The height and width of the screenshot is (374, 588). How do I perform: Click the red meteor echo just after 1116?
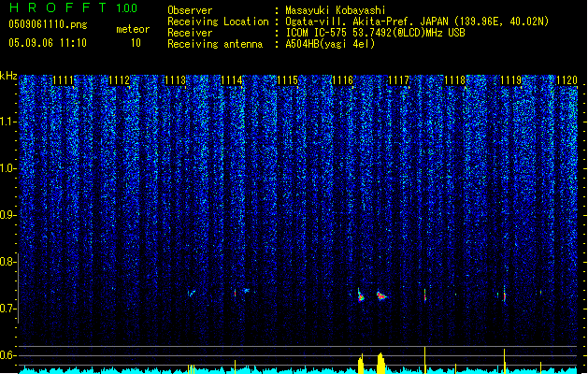pyautogui.click(x=361, y=295)
